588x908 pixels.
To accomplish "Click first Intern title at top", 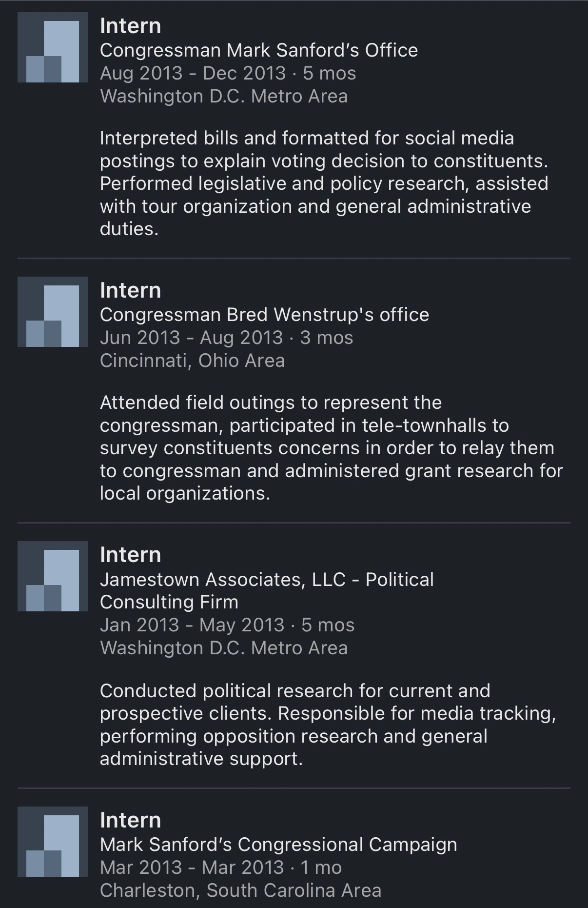I will pyautogui.click(x=130, y=26).
